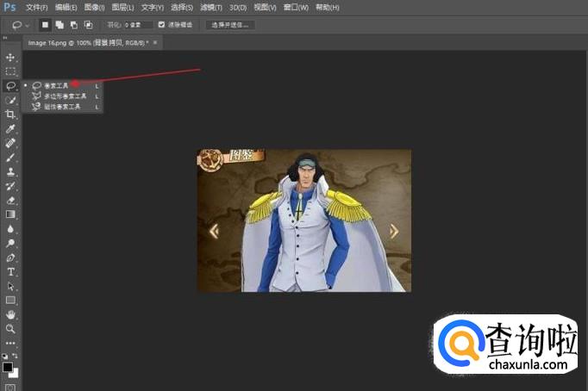Select the Hand tool
588x391 pixels.
click(x=10, y=314)
